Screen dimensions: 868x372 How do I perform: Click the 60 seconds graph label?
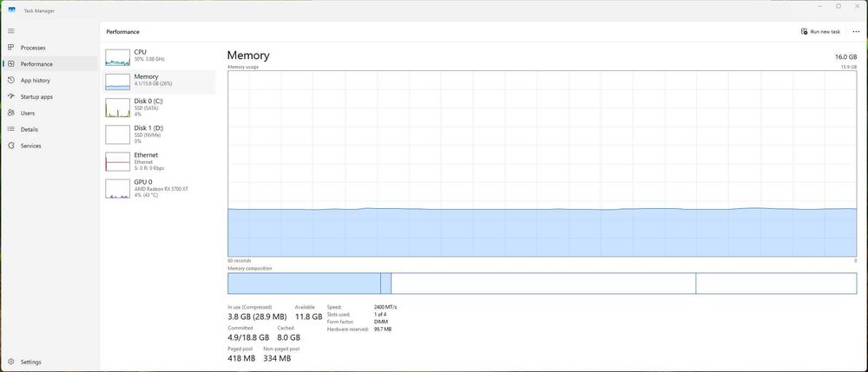(x=240, y=260)
